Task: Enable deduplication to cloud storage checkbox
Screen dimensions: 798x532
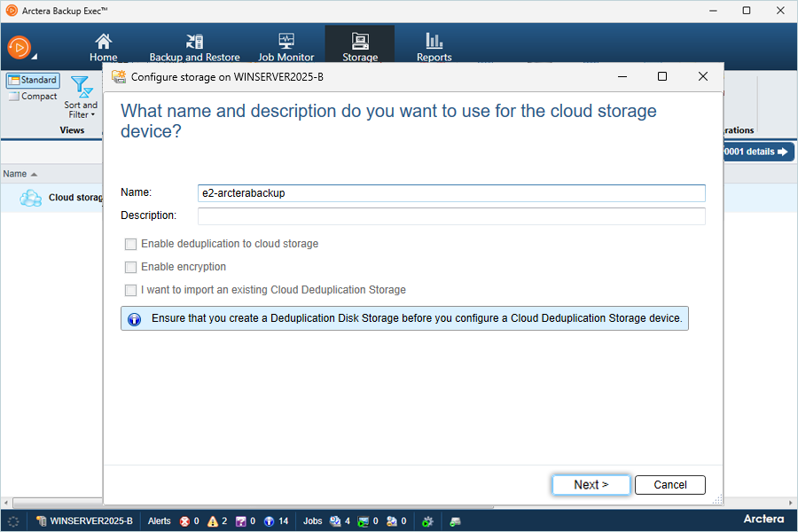Action: (131, 244)
